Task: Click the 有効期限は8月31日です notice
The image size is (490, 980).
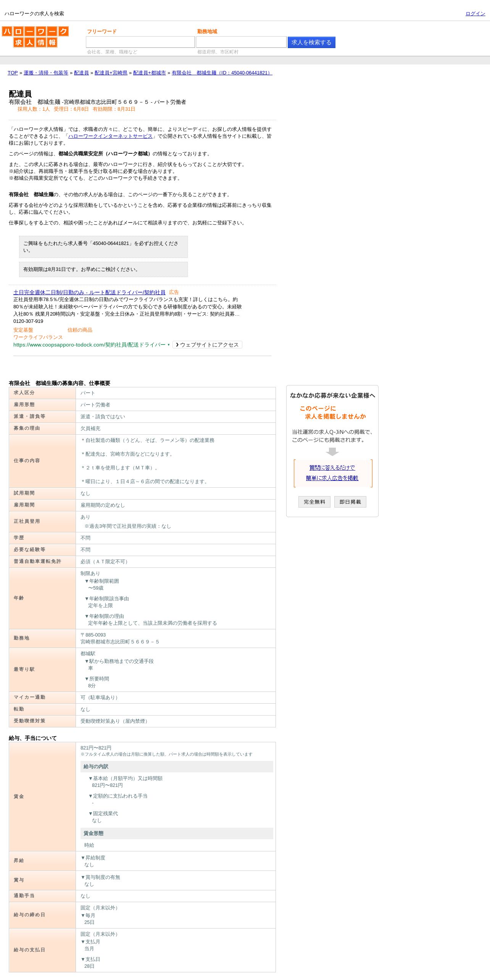Action: [x=103, y=269]
